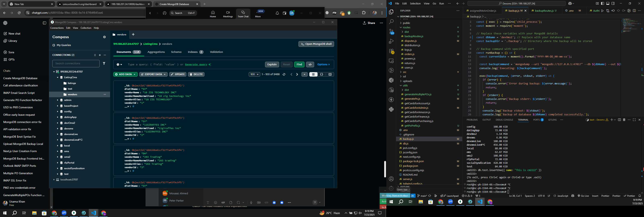Switch to PROBLEMS panel tab
The width and height of the screenshot is (644, 217).
tap(472, 120)
